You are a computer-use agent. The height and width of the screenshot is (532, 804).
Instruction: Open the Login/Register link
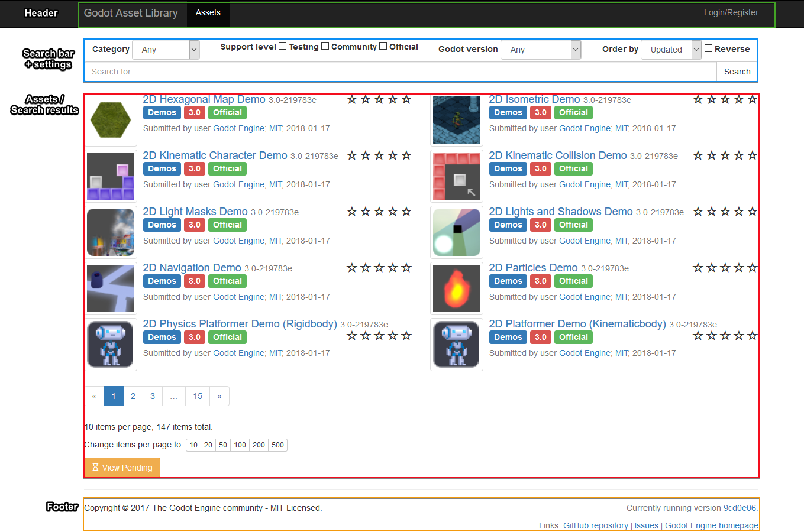(731, 13)
